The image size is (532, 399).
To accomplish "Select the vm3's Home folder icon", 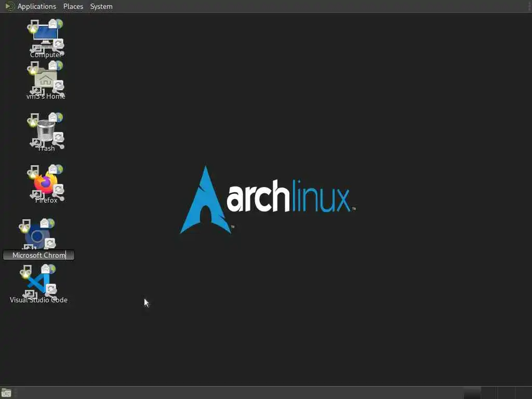I will [46, 79].
